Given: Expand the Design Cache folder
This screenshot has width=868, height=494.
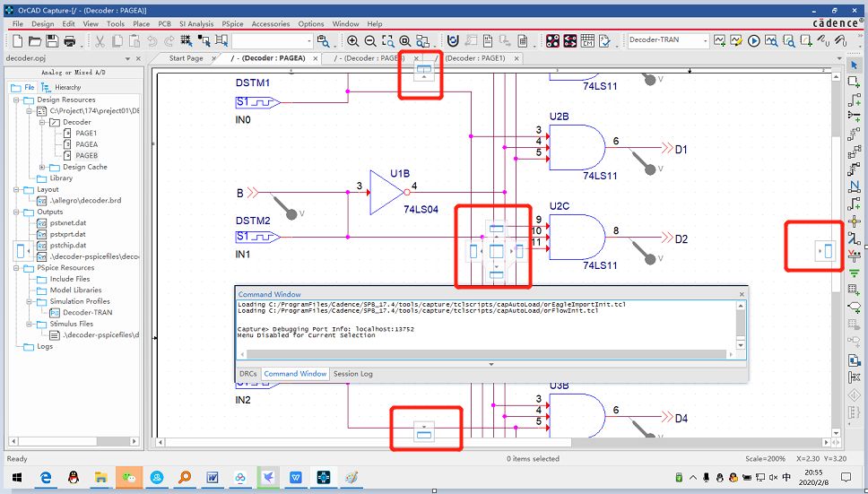Looking at the screenshot, I should [x=41, y=167].
